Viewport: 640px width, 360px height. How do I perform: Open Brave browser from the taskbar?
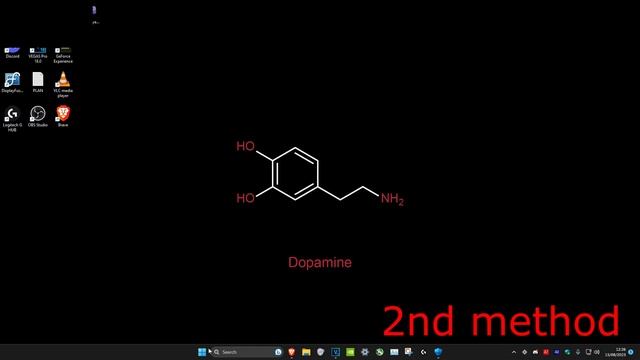pyautogui.click(x=291, y=352)
